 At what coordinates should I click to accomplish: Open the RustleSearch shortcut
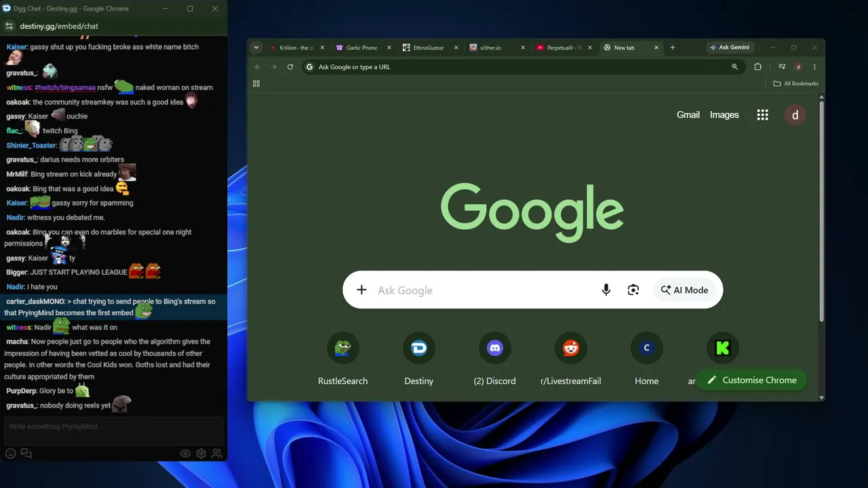(343, 359)
